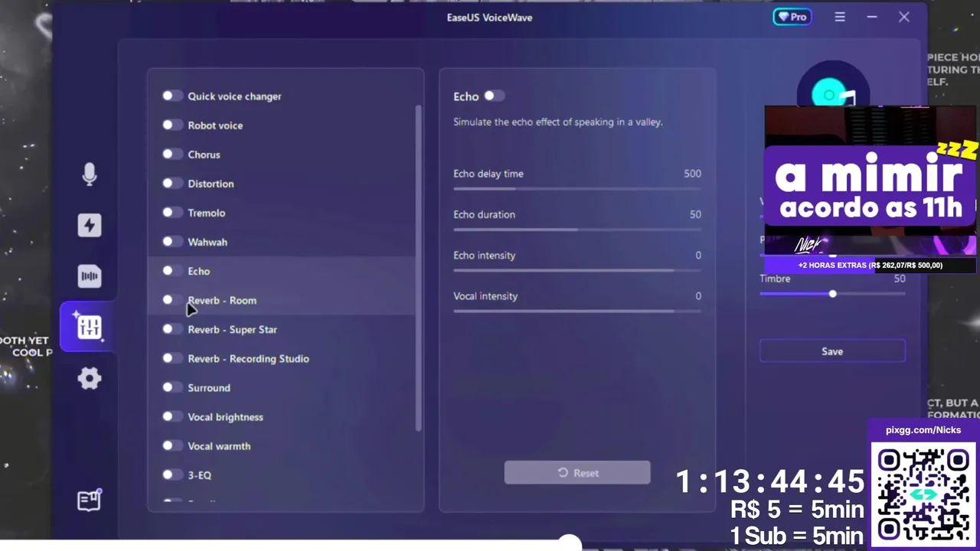
Task: Click the Reset button
Action: coord(577,473)
